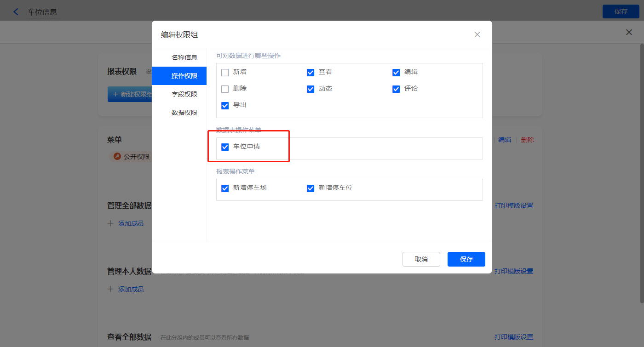The height and width of the screenshot is (347, 644).
Task: Uncheck the 导出 checkbox
Action: (x=225, y=105)
